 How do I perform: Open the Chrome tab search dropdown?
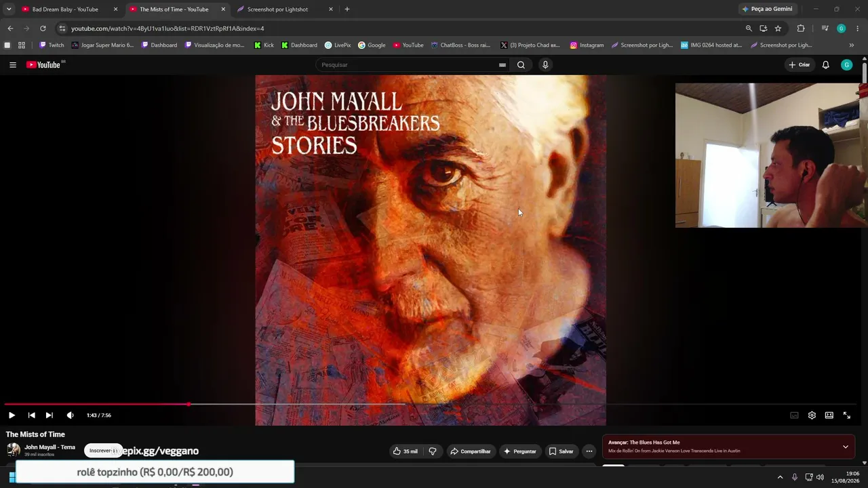pos(9,9)
